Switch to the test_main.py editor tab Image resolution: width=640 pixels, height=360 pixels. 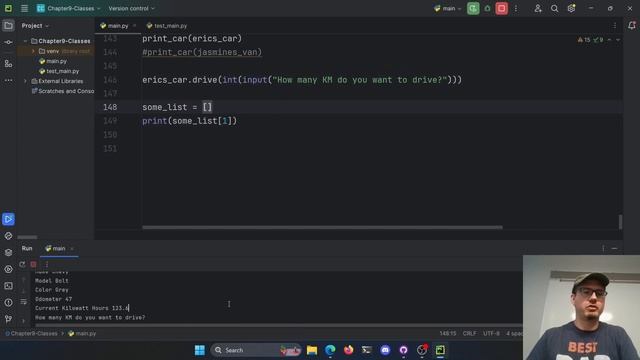click(167, 26)
